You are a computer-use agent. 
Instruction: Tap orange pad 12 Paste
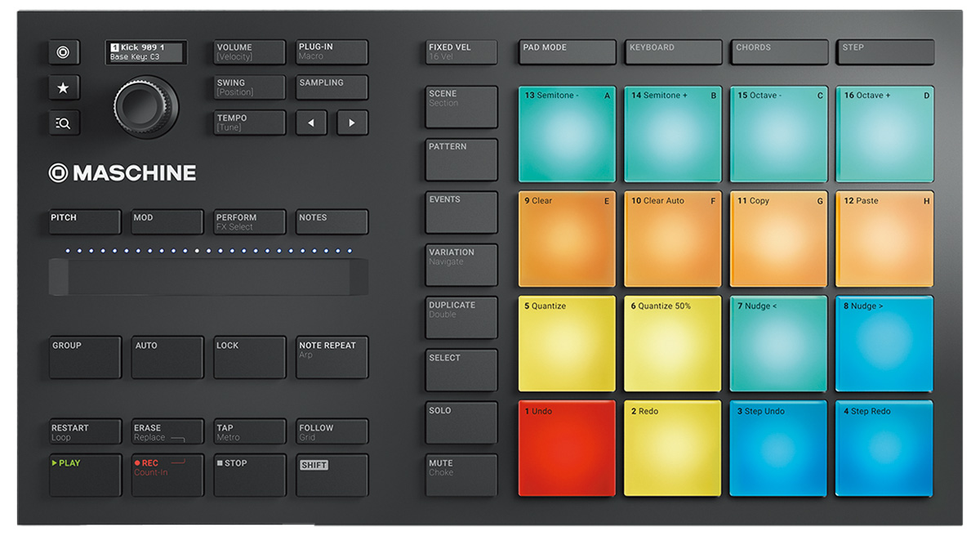885,239
